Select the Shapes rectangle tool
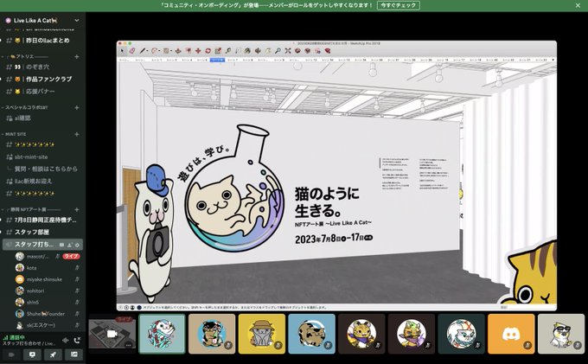The height and width of the screenshot is (364, 588). click(166, 51)
